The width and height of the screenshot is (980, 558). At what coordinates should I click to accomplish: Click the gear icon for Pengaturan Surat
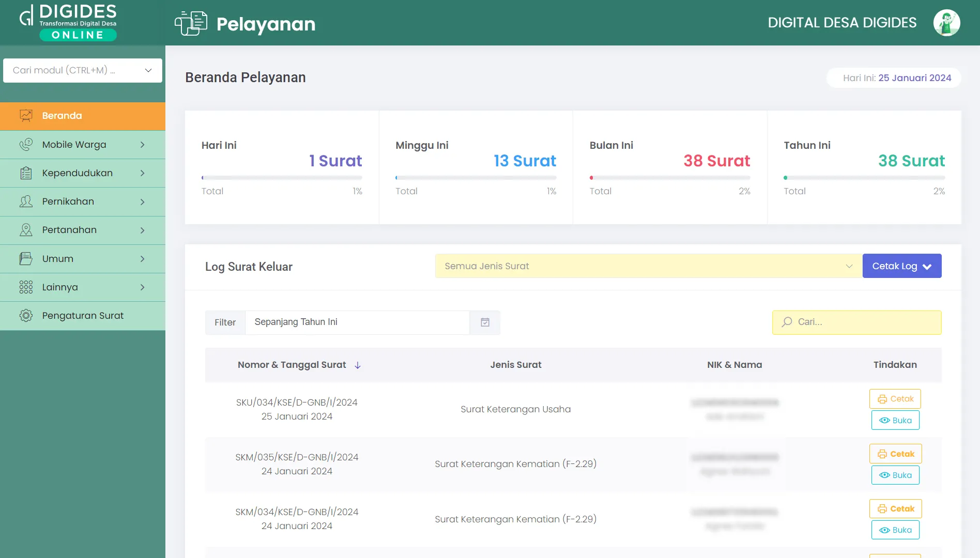(26, 316)
